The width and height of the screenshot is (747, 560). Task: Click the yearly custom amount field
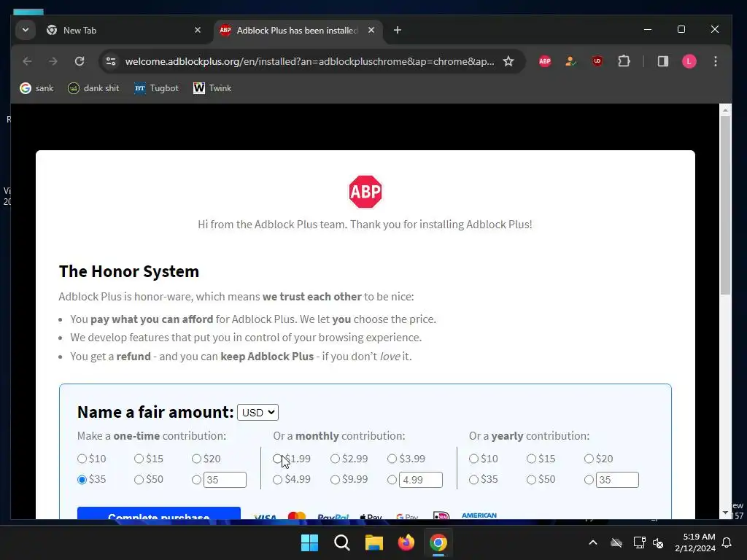pyautogui.click(x=617, y=480)
